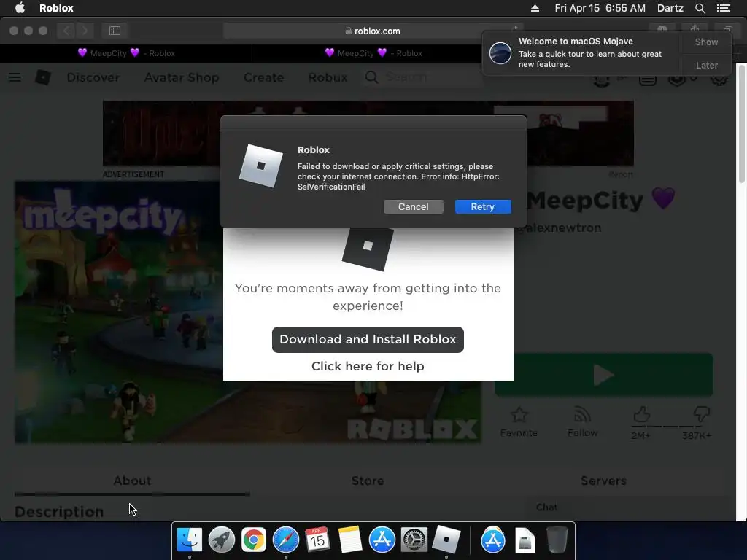Viewport: 747px width, 560px height.
Task: Click the date and time in the menu bar
Action: (600, 8)
